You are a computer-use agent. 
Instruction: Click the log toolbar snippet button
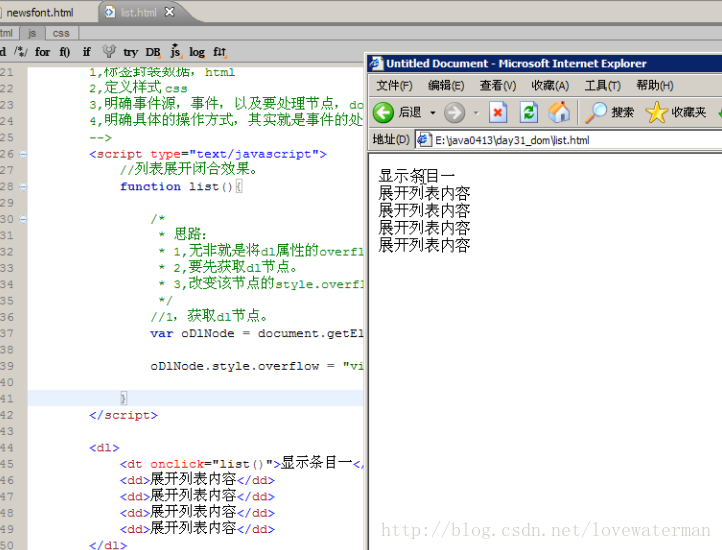click(197, 52)
